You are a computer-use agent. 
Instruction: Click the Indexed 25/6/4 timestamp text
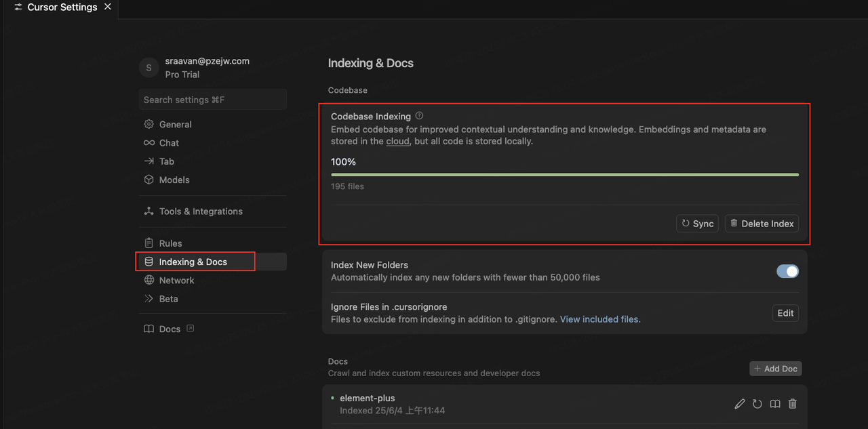(x=392, y=411)
